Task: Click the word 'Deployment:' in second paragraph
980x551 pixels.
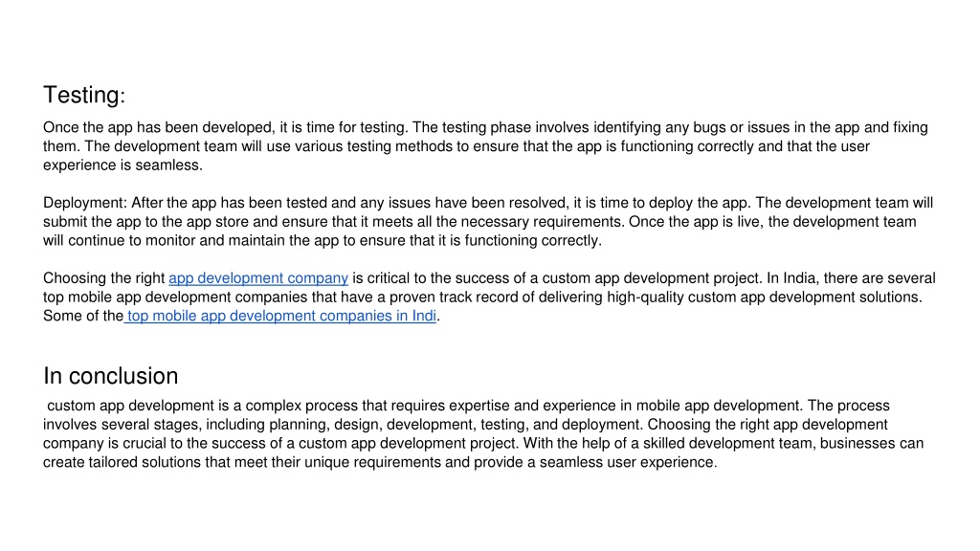Action: click(x=85, y=203)
